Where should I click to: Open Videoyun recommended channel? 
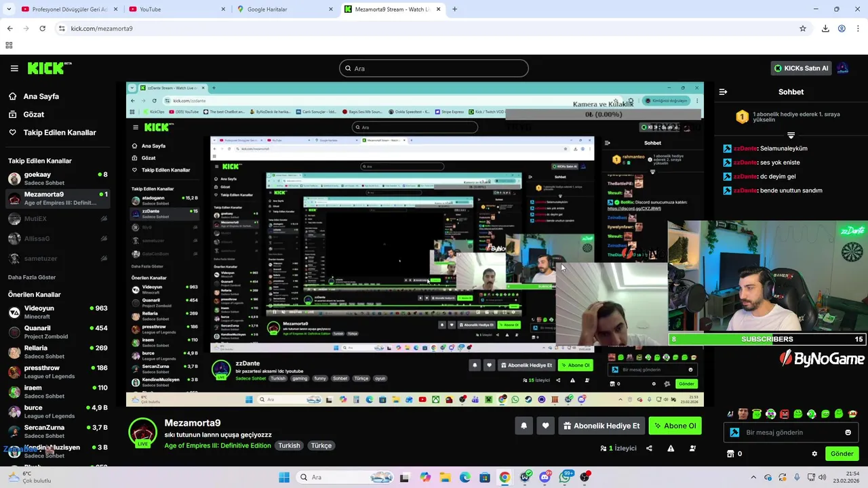[58, 312]
